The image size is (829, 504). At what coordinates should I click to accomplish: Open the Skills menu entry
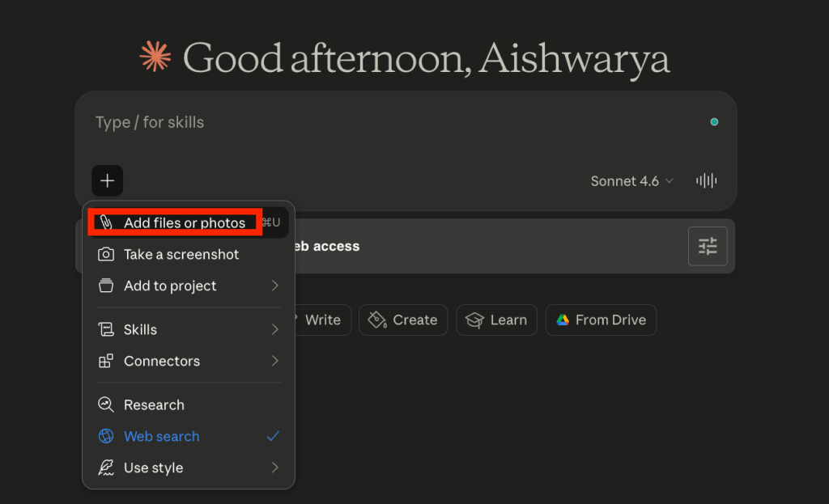click(x=189, y=329)
